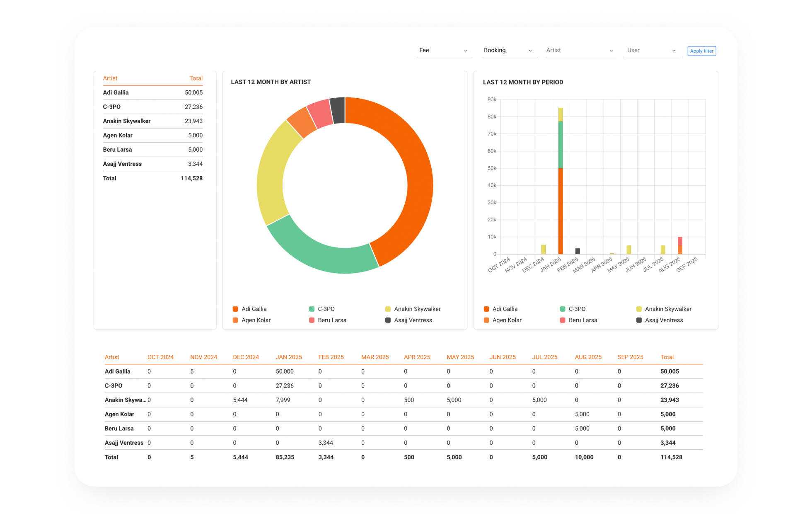Click the JAN 2025 column header
Screen dimensions: 812x514
pyautogui.click(x=289, y=357)
